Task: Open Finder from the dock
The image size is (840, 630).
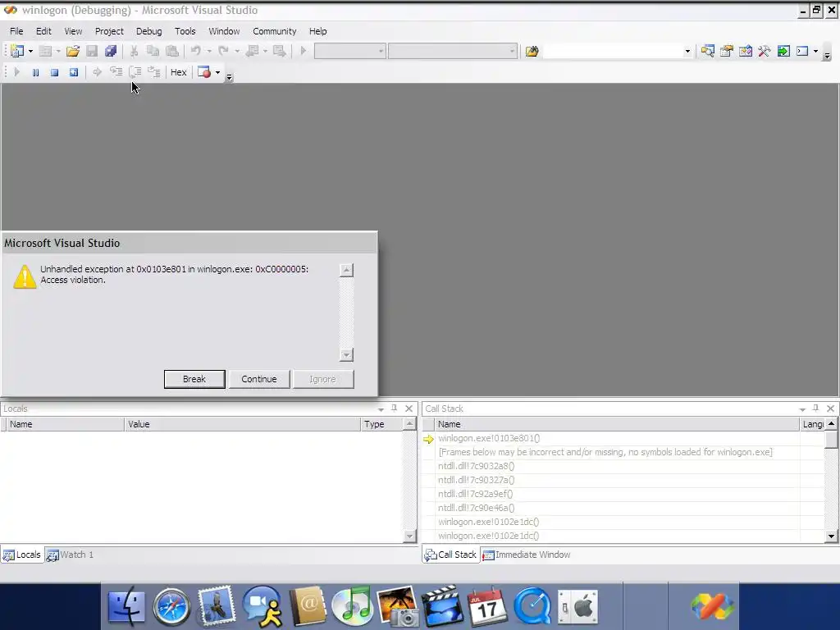Action: point(126,606)
